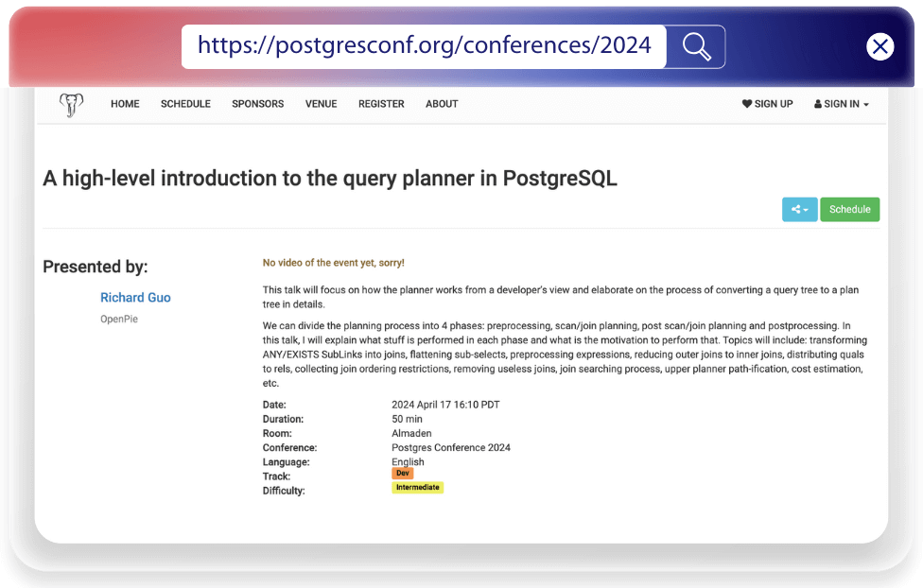The image size is (923, 588).
Task: Click the 'Language:' label
Action: pyautogui.click(x=287, y=462)
